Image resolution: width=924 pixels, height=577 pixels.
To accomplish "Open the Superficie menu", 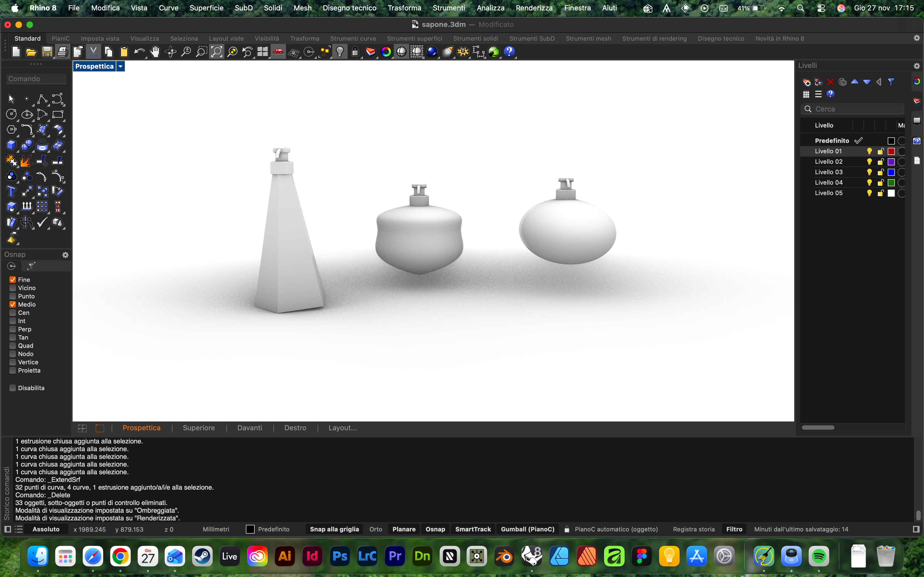I will 206,8.
